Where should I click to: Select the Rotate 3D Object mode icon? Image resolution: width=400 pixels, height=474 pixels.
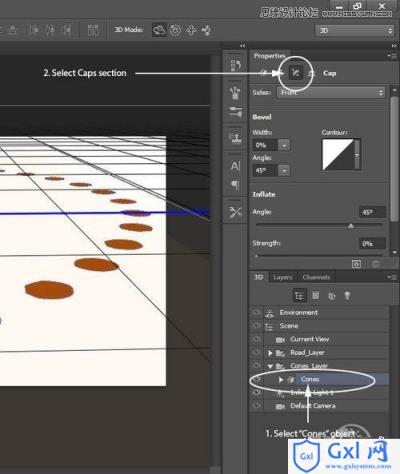pos(159,30)
